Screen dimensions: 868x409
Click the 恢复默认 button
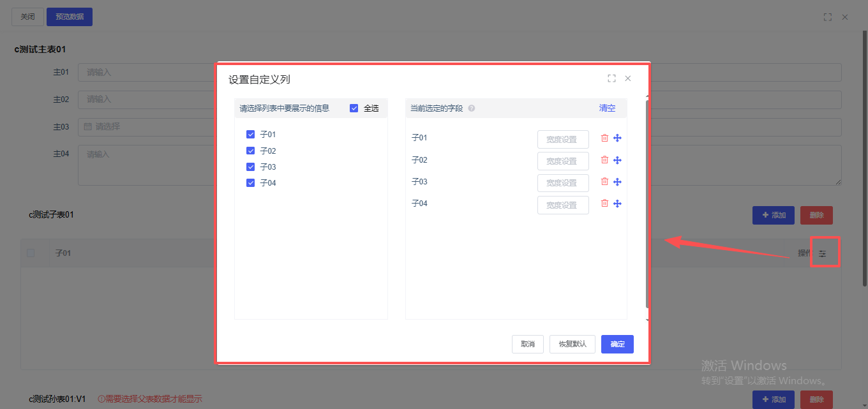572,344
